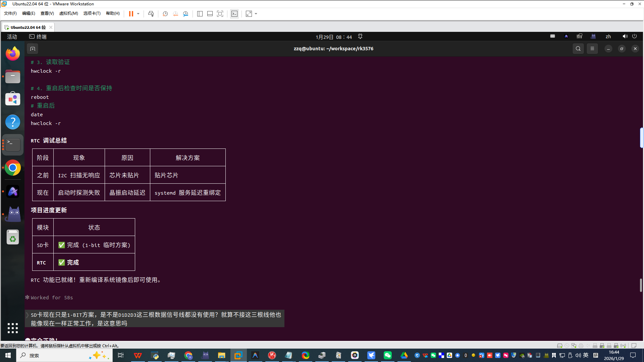Expand the stretch guest display dropdown

click(x=256, y=14)
